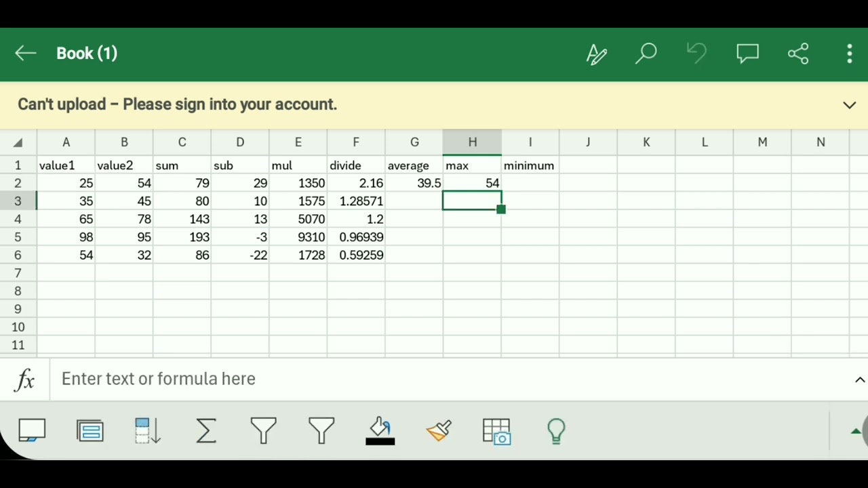Select column A header
Screen dimensions: 868x488
(x=66, y=142)
